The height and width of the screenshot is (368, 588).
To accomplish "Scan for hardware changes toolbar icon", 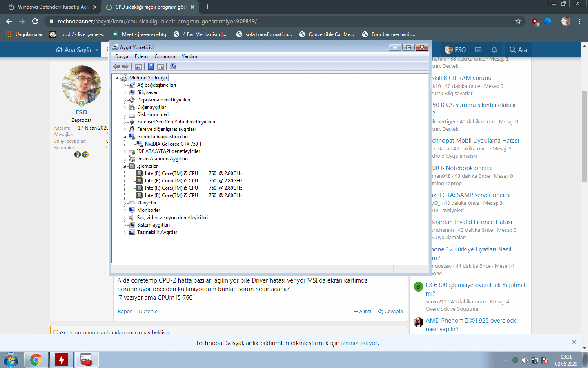I will [x=173, y=66].
